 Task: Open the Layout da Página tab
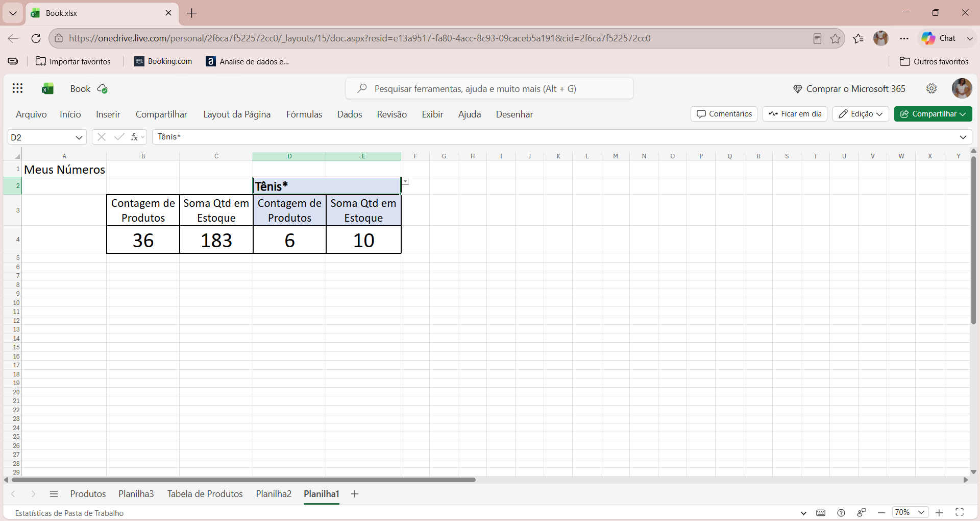click(x=237, y=114)
